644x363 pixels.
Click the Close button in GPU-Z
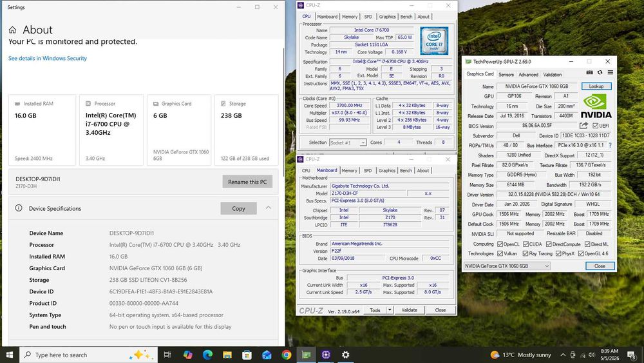tap(600, 266)
